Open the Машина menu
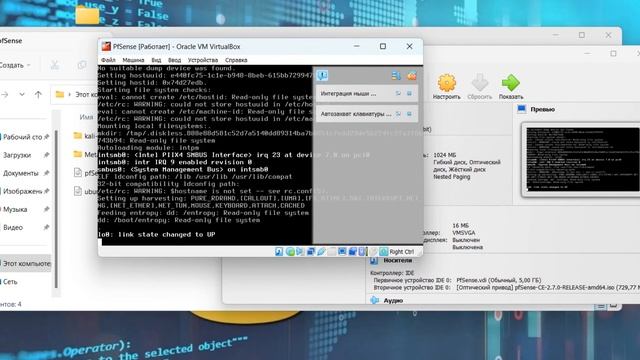 [133, 60]
